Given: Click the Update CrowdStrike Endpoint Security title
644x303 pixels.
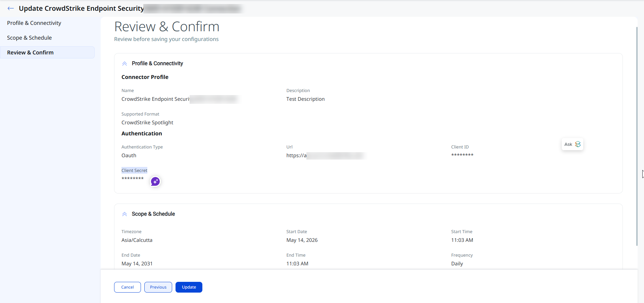Looking at the screenshot, I should [81, 8].
